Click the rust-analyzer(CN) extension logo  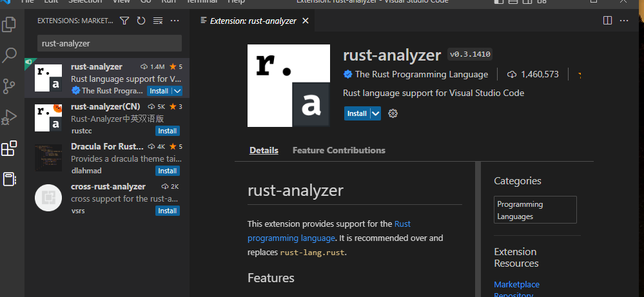click(x=48, y=118)
